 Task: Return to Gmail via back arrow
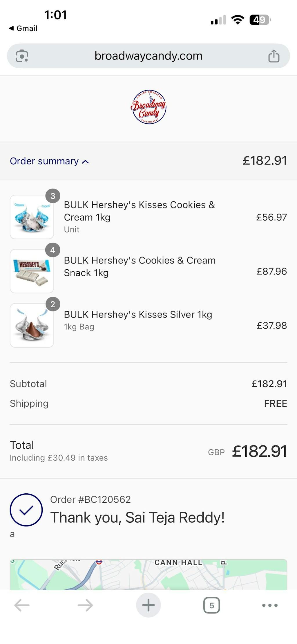(x=23, y=28)
